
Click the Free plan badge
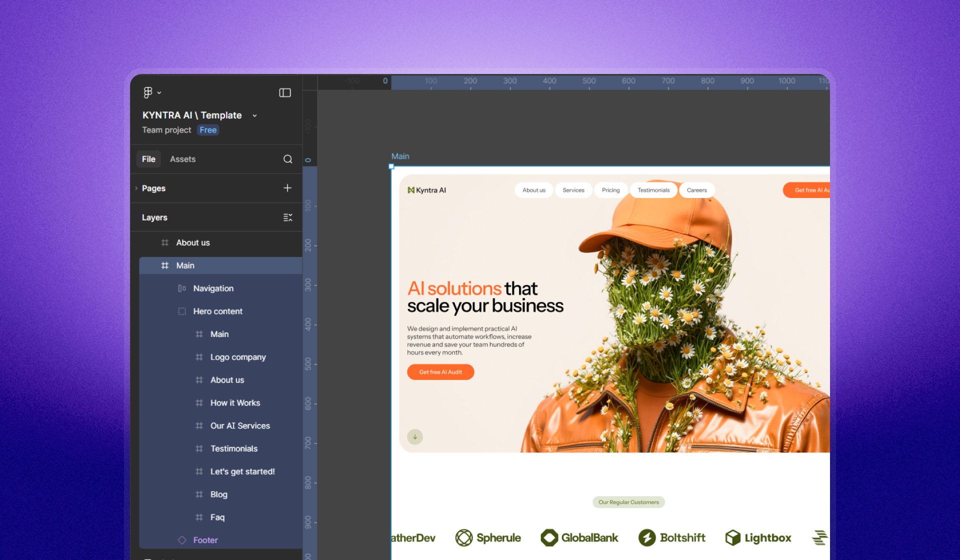[x=208, y=130]
